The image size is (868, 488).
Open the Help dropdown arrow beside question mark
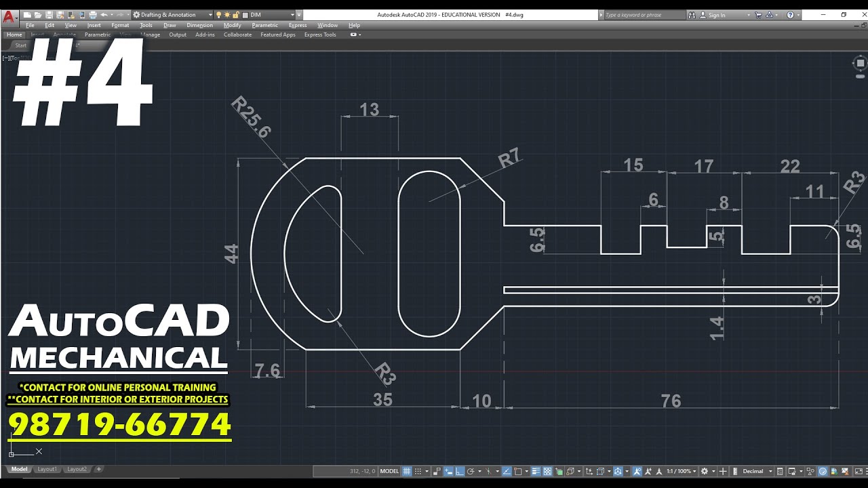click(798, 15)
